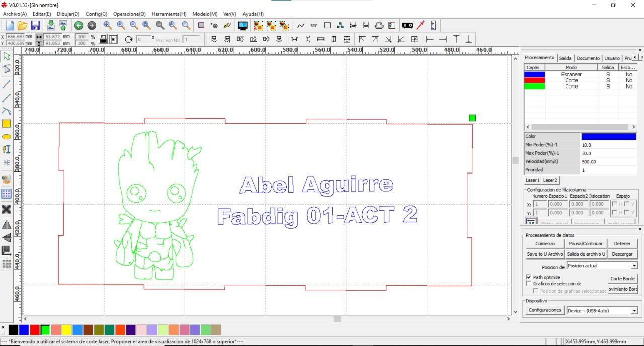Click the rotation angle input field
Image resolution: width=644 pixels, height=346 pixels.
point(144,39)
